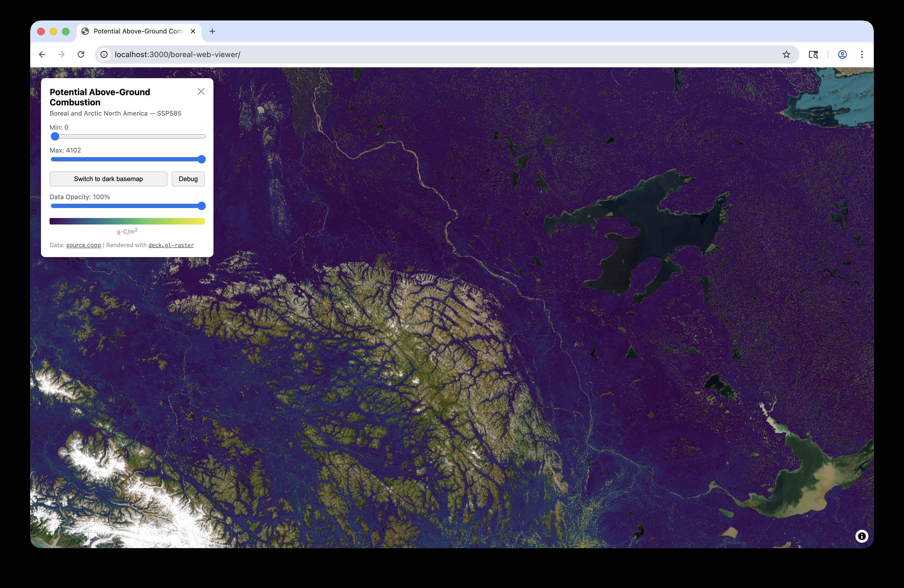The height and width of the screenshot is (588, 904).
Task: Click the Max value slider handle
Action: (202, 159)
